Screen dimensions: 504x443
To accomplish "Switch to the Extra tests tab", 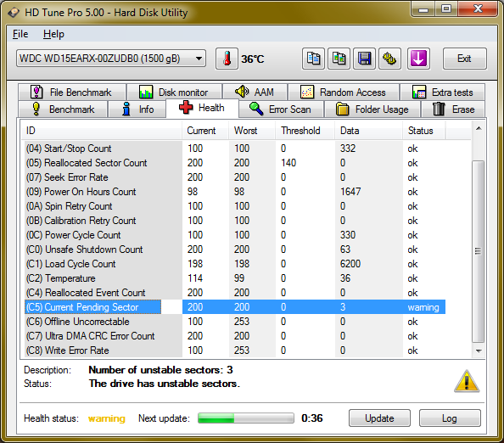I will click(x=442, y=93).
